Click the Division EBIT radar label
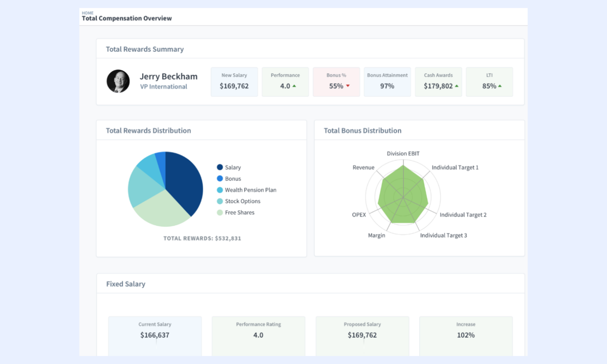Screen dimensions: 607x364 tap(403, 153)
